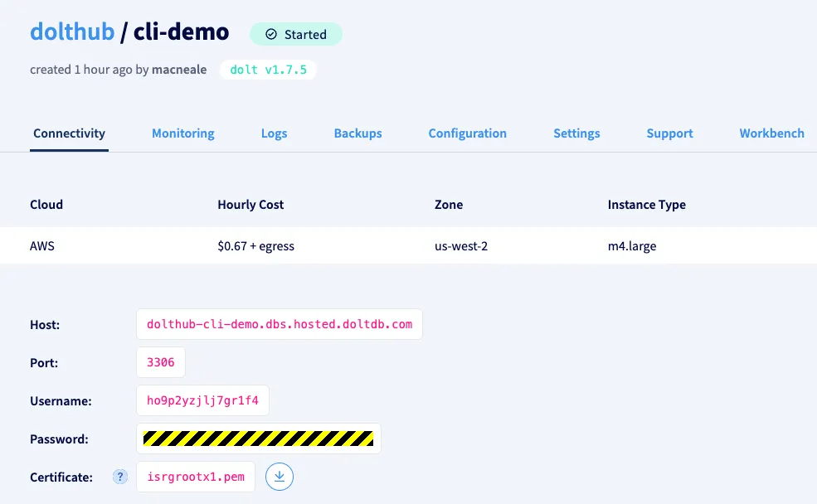Click the Port value 3306
The width and height of the screenshot is (817, 504).
pyautogui.click(x=161, y=363)
